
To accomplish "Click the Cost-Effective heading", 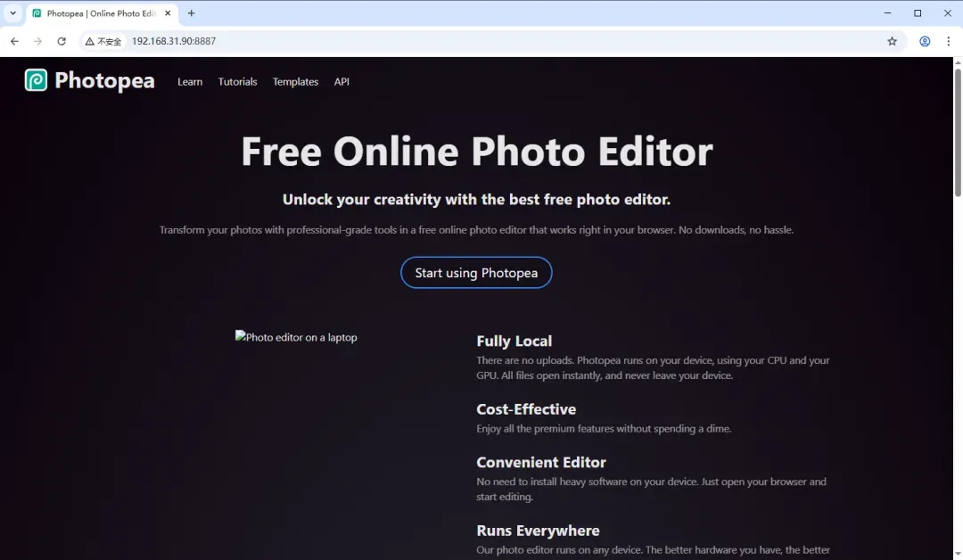I will click(526, 409).
